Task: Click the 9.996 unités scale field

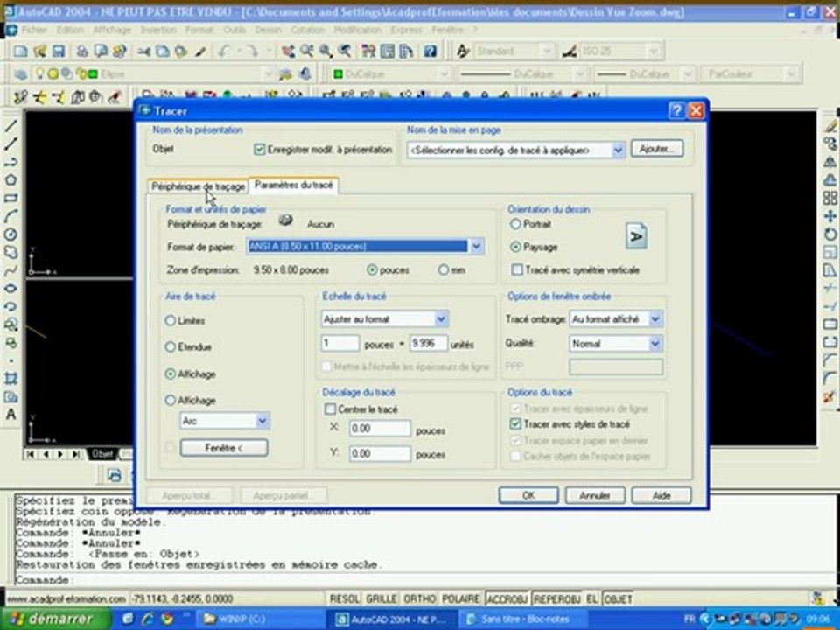Action: 428,343
